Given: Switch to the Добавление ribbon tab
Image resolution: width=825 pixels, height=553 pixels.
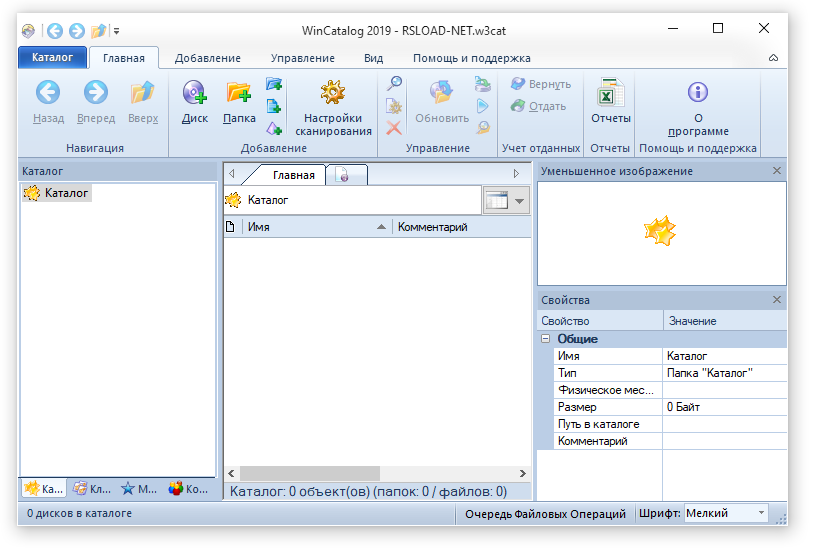Looking at the screenshot, I should (208, 58).
